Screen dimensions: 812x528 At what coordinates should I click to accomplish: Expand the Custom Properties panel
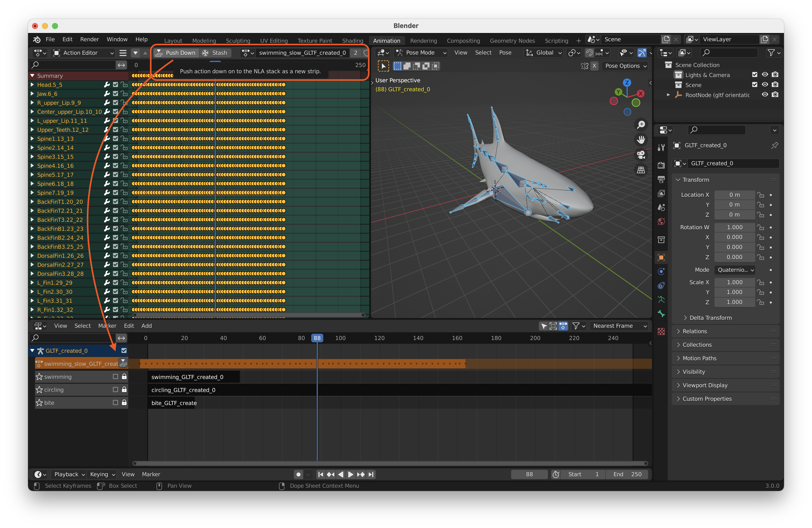[725, 399]
